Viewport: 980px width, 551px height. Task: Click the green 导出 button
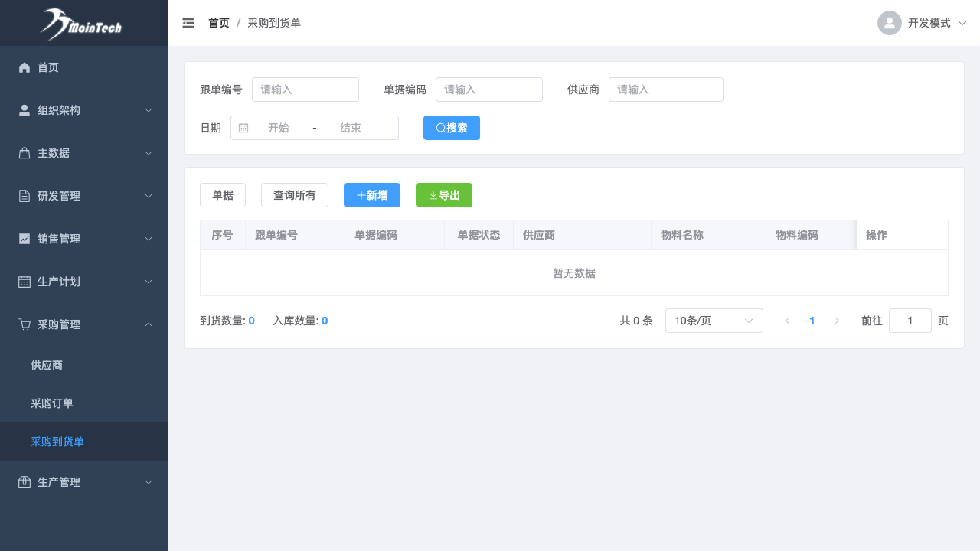pyautogui.click(x=444, y=195)
